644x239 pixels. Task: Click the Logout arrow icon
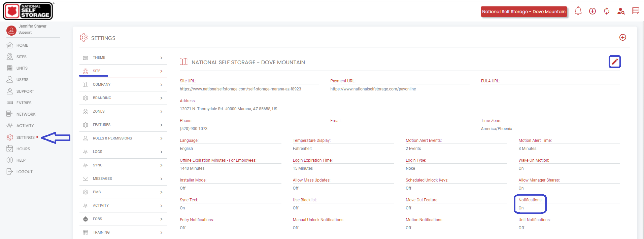coord(10,171)
